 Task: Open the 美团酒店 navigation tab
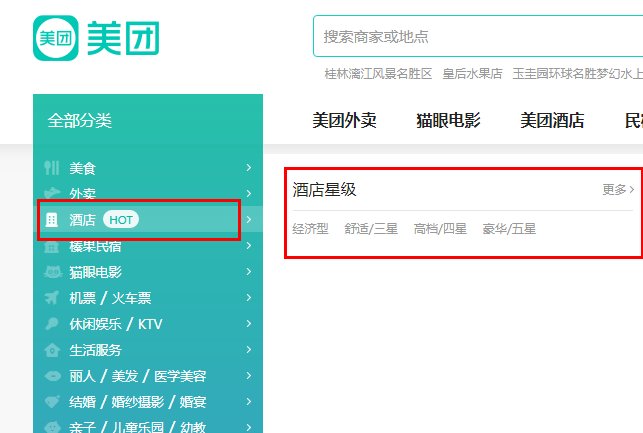pyautogui.click(x=552, y=120)
